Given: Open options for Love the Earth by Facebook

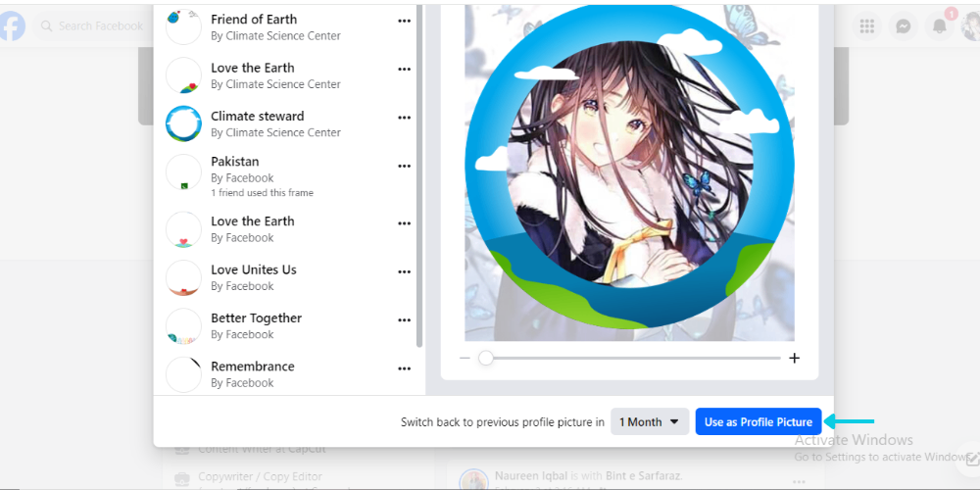Looking at the screenshot, I should [x=405, y=223].
